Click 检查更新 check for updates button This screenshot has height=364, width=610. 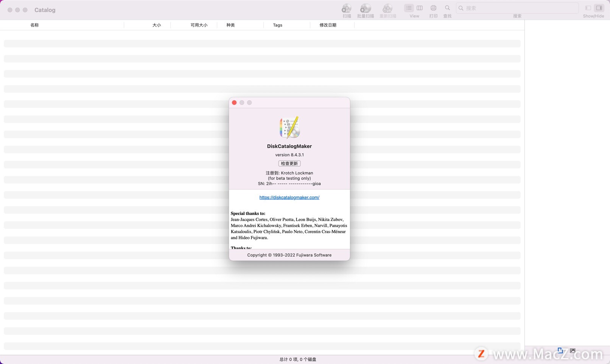coord(289,163)
